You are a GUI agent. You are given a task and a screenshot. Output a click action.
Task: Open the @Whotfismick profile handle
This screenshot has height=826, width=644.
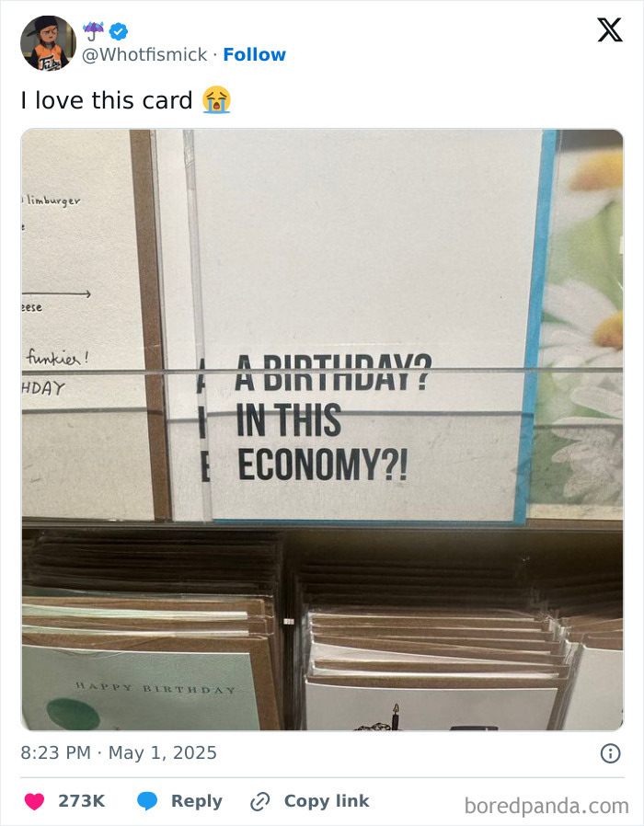(x=145, y=55)
